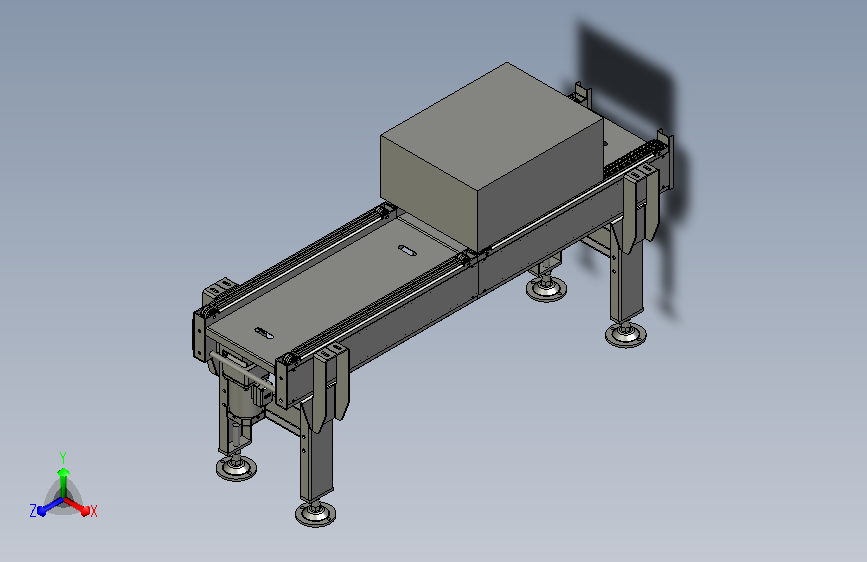Select the leveling foot nearest the viewer

point(315,513)
